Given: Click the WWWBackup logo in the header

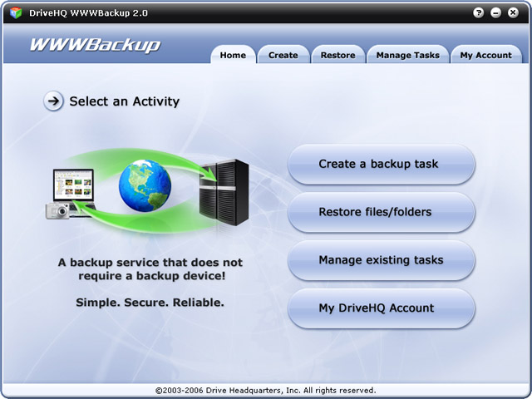Looking at the screenshot, I should coord(95,45).
